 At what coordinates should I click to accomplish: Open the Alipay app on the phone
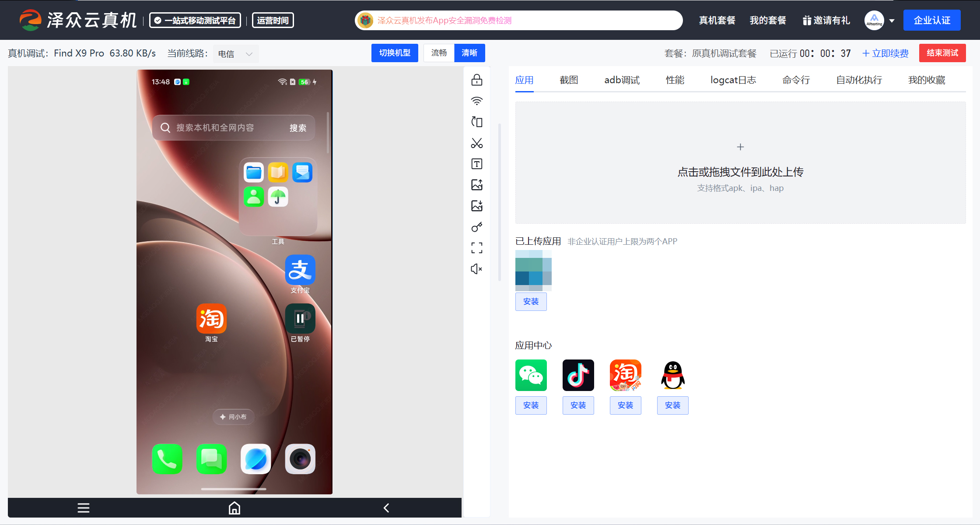[300, 270]
